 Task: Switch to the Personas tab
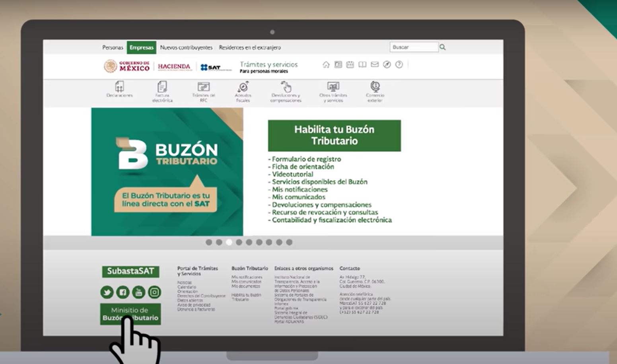point(113,47)
